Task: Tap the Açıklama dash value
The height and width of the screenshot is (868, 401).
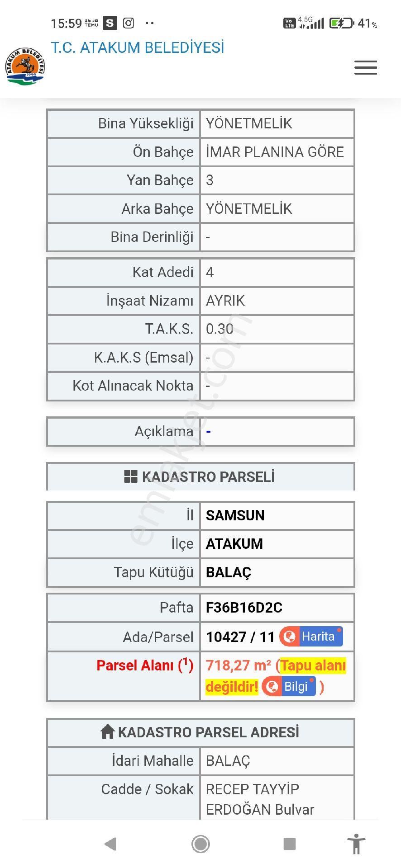Action: pos(208,432)
